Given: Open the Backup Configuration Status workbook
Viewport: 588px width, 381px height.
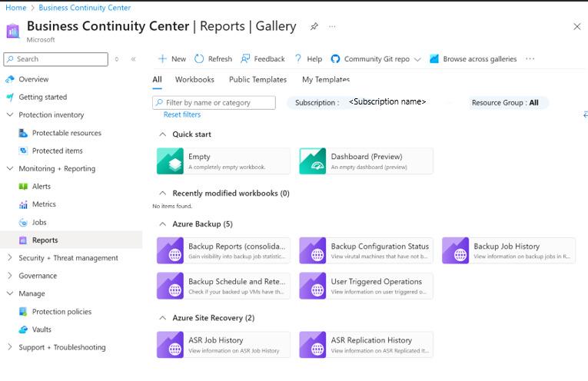Looking at the screenshot, I should pos(366,250).
